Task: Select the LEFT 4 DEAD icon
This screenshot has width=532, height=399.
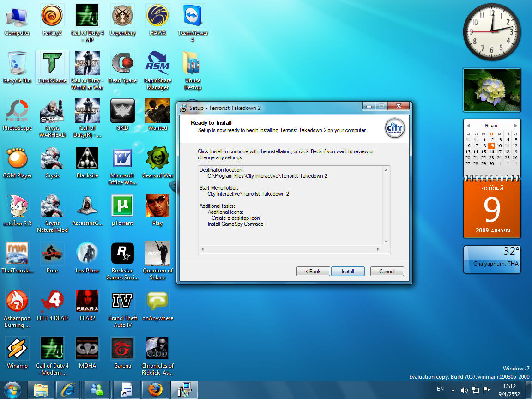Action: click(52, 305)
